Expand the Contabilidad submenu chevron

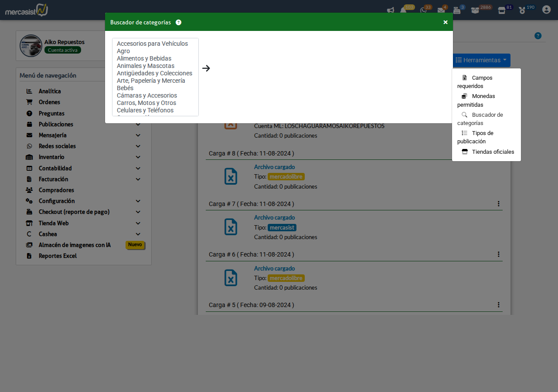(138, 168)
